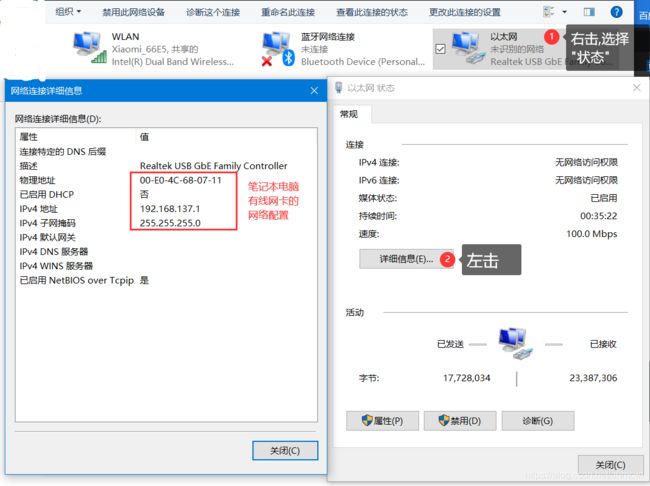Viewport: 650px width, 486px height.
Task: Select 查看此连接的状态 in the toolbar
Action: point(372,12)
